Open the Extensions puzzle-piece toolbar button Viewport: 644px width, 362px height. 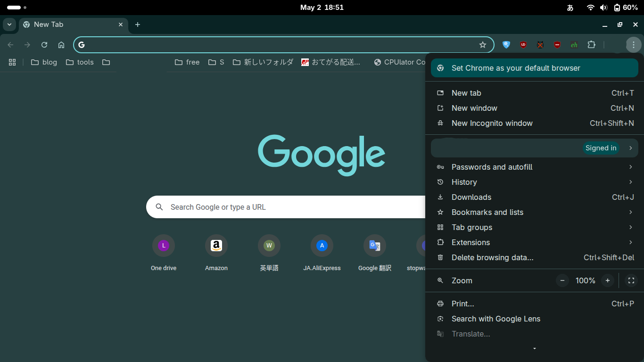591,45
